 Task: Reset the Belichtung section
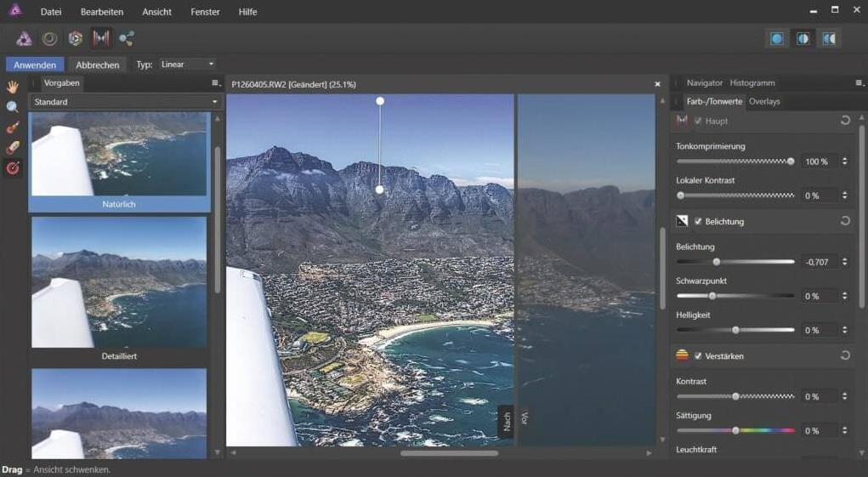(x=845, y=221)
